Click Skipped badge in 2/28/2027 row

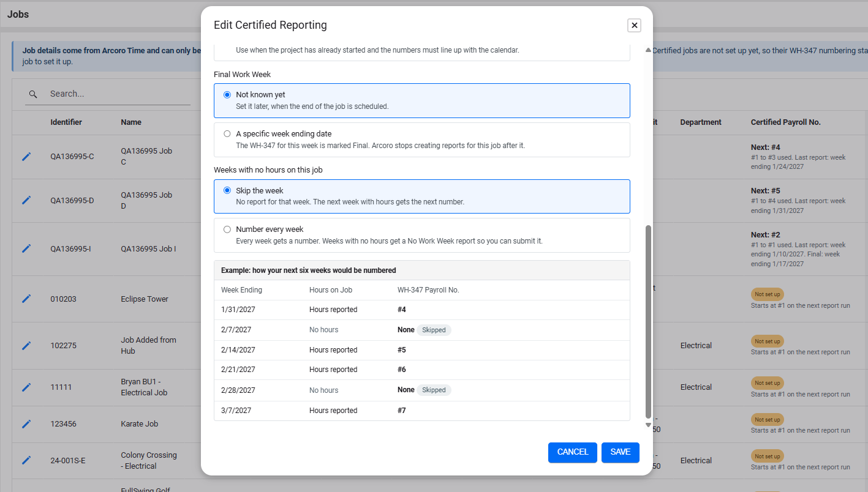tap(434, 390)
